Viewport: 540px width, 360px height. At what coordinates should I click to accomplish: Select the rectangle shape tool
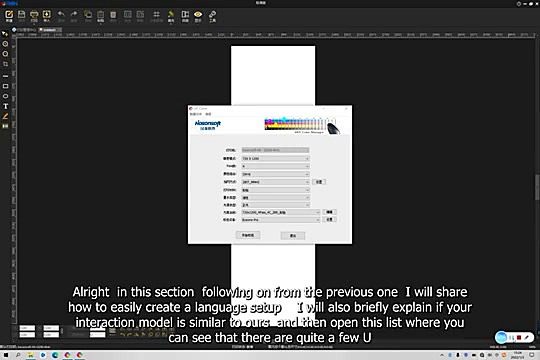coord(5,86)
